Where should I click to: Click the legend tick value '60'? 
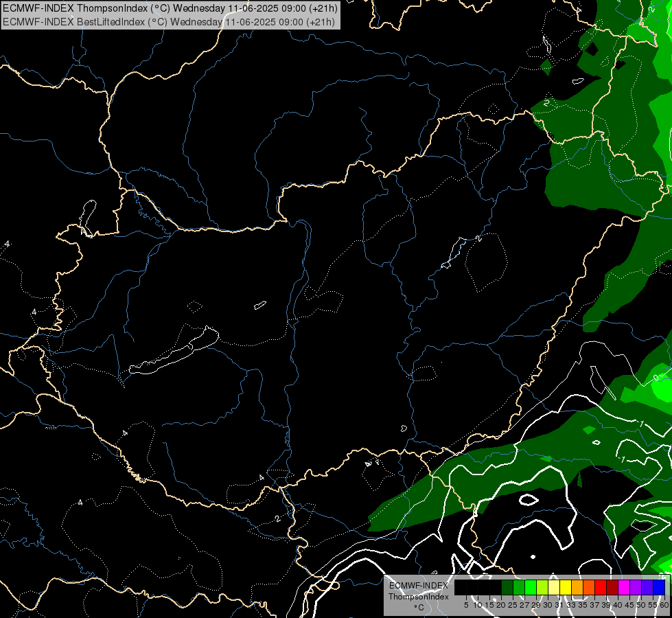tap(664, 605)
